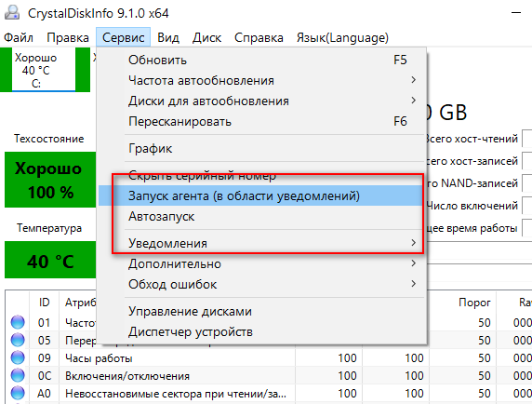Click the blue status orb for attribute 01
532x404 pixels.
pyautogui.click(x=18, y=322)
